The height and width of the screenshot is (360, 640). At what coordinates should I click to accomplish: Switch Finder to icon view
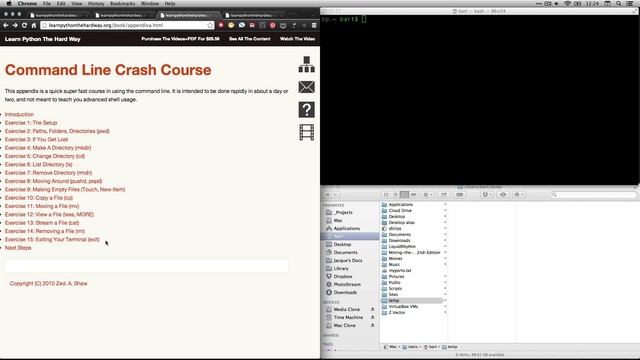386,195
